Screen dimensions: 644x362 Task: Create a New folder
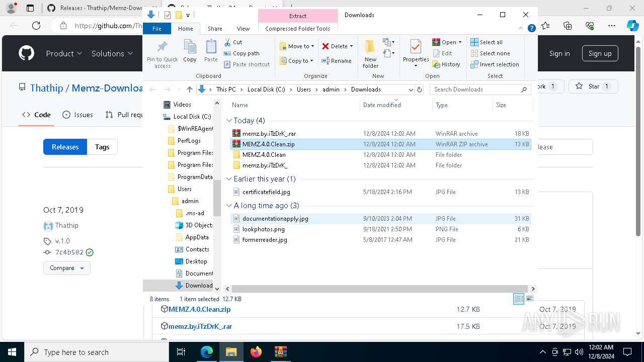370,54
